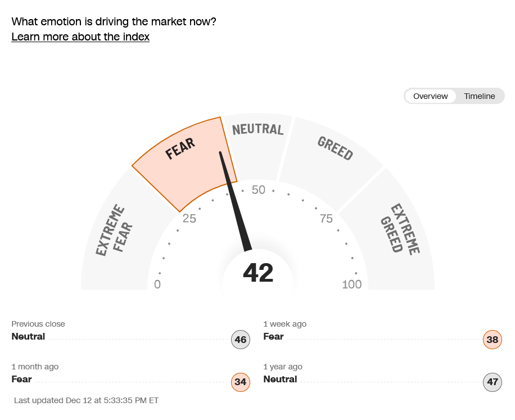Click the '1 week ago' label
515x420 pixels.
tap(284, 324)
